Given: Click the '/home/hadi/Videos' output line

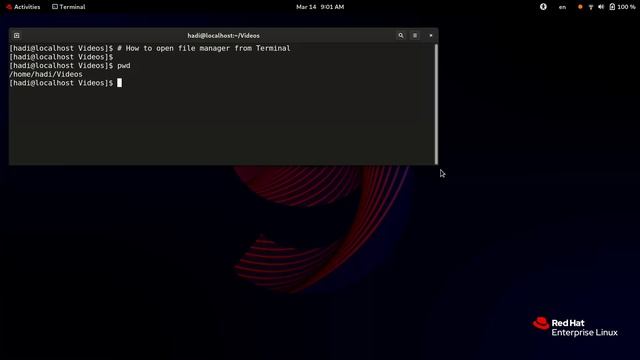Looking at the screenshot, I should pyautogui.click(x=46, y=74).
